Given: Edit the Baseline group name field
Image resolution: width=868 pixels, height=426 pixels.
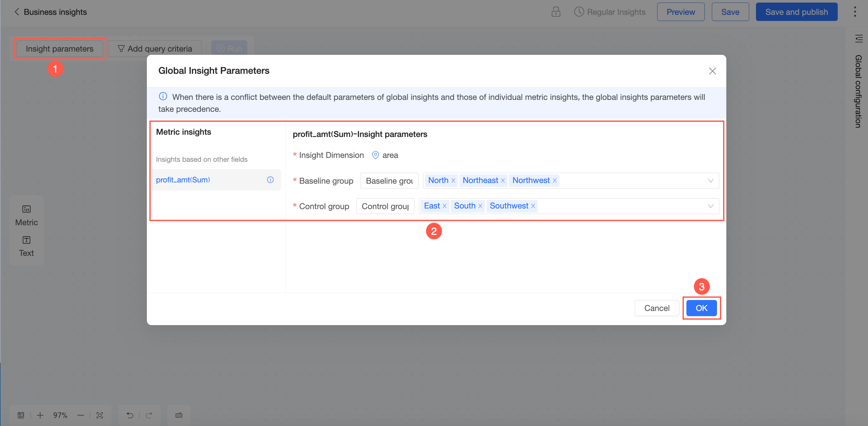Looking at the screenshot, I should point(389,181).
